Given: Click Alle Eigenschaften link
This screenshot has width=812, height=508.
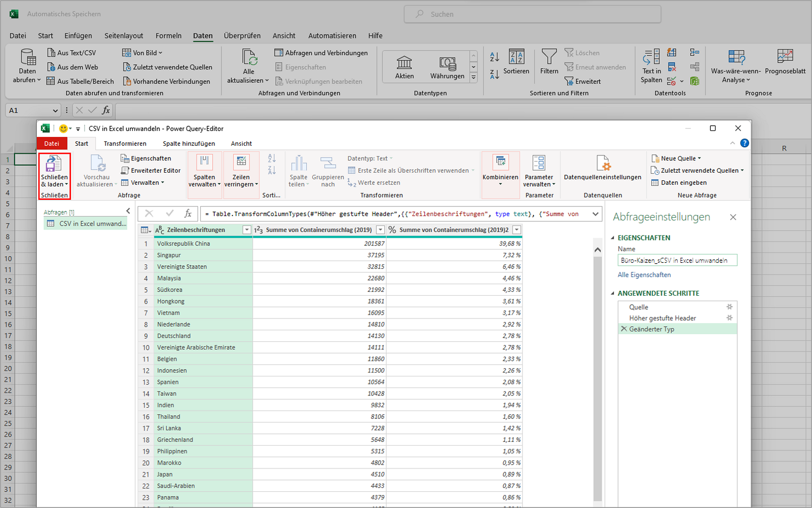Looking at the screenshot, I should [x=644, y=275].
